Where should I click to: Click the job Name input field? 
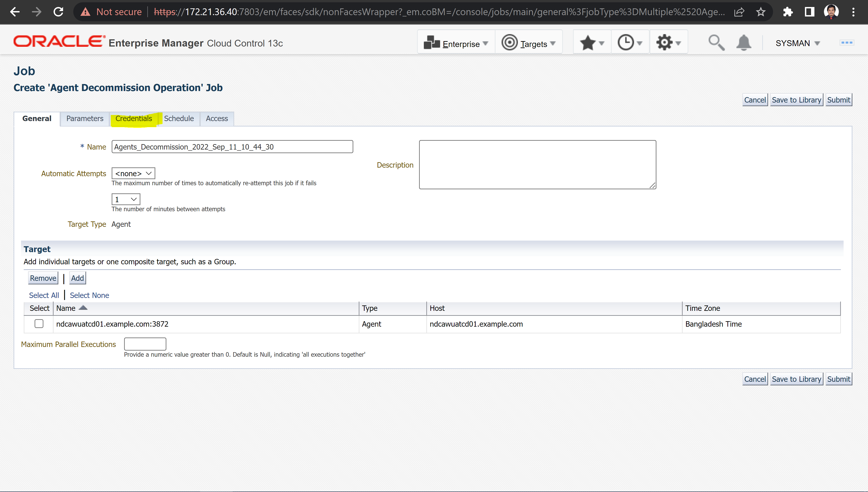232,147
